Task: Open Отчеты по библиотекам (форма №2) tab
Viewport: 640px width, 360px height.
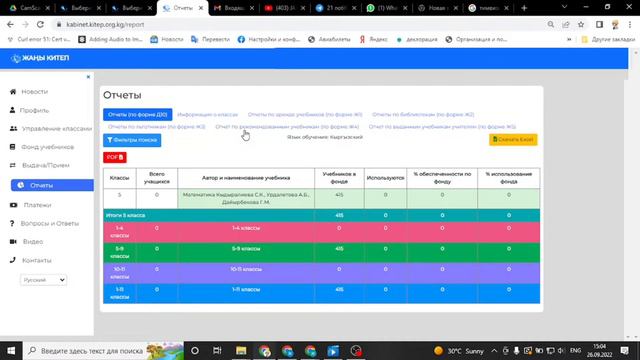Action: [423, 115]
